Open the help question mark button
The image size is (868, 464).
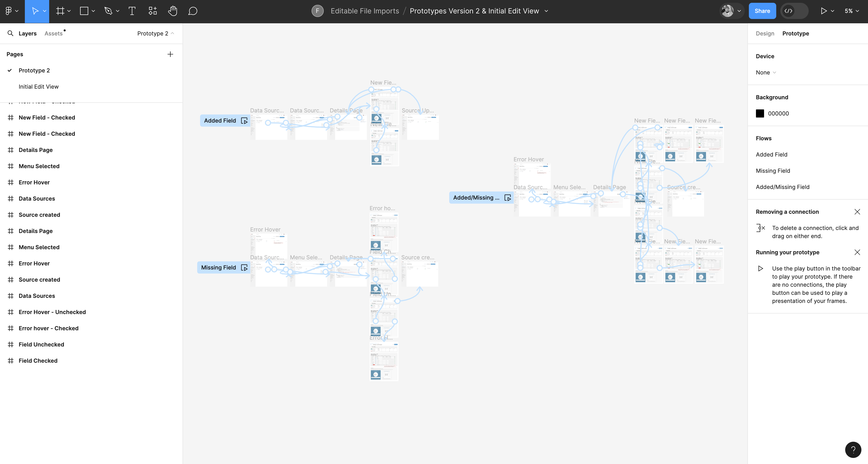pyautogui.click(x=853, y=450)
